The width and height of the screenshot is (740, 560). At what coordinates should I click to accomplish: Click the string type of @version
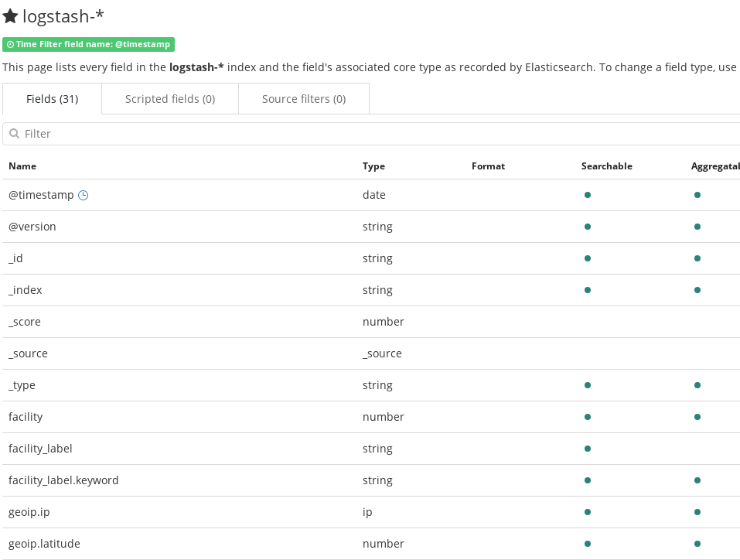click(x=377, y=227)
